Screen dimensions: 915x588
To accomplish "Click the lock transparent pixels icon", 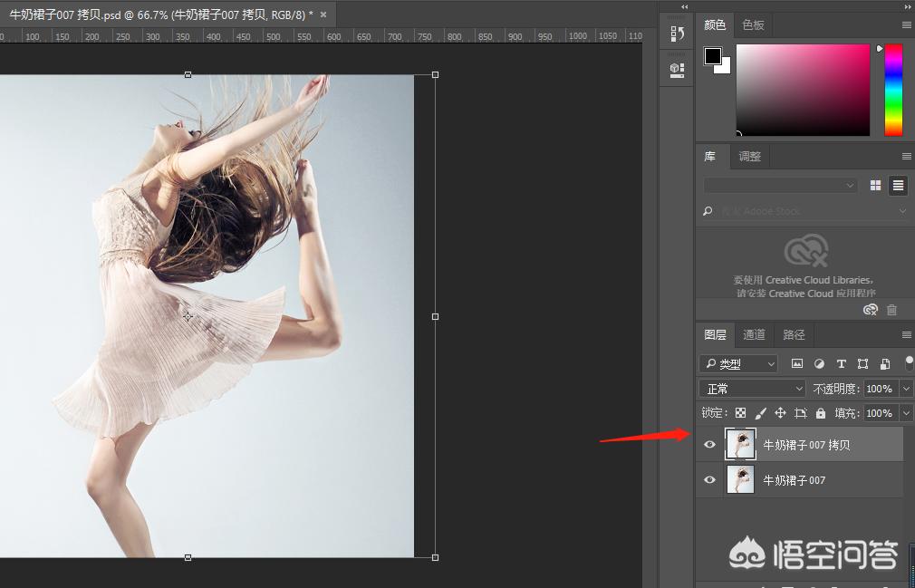I will (x=740, y=413).
